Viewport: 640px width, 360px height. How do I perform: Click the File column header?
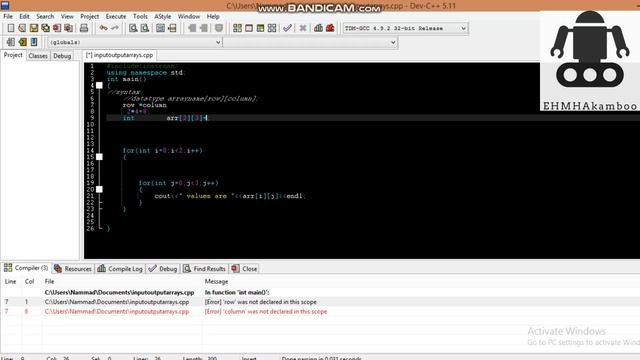(x=49, y=282)
